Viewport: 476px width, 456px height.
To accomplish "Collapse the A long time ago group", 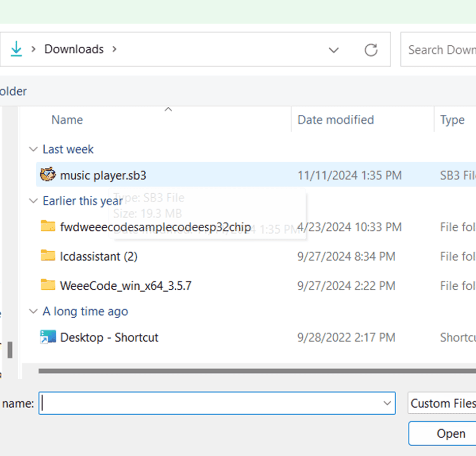I will point(34,312).
